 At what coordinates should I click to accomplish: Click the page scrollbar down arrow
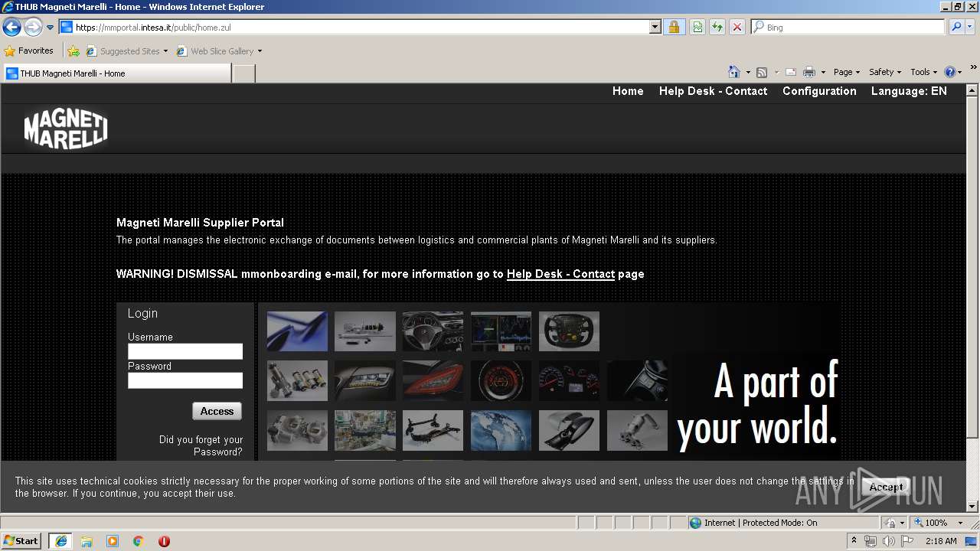pyautogui.click(x=972, y=506)
